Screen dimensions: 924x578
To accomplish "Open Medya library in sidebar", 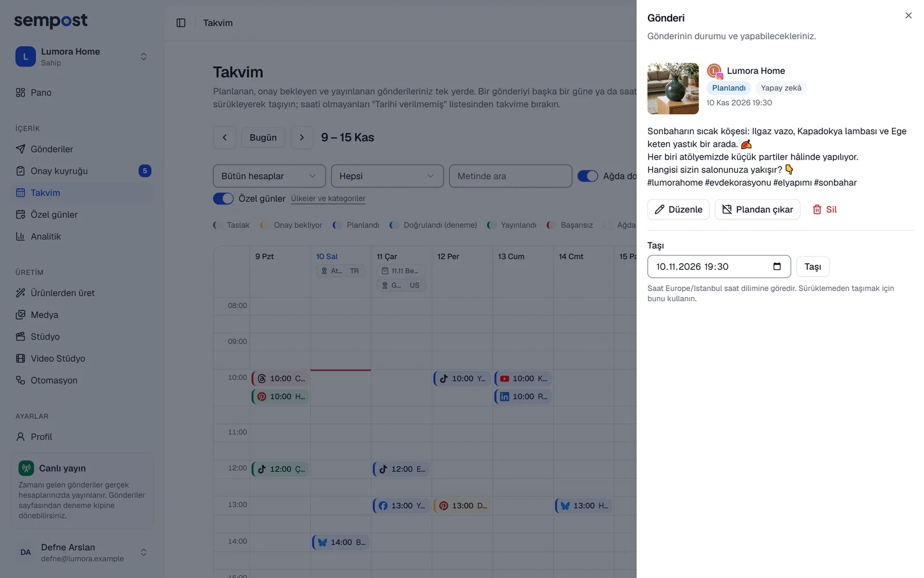I will [x=83, y=315].
